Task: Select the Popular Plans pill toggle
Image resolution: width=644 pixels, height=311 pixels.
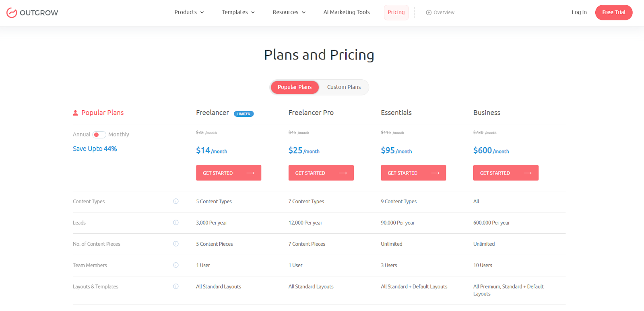Action: tap(295, 87)
